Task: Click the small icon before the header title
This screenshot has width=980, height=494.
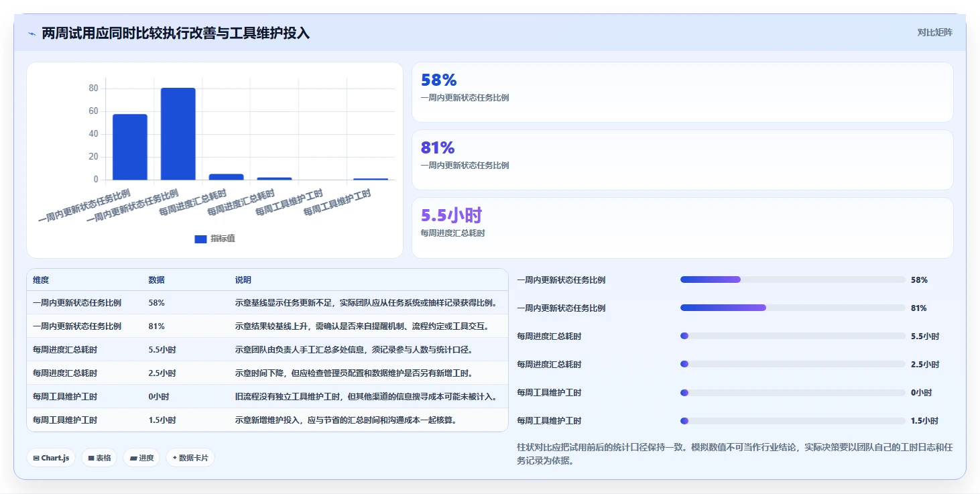Action: tap(32, 34)
